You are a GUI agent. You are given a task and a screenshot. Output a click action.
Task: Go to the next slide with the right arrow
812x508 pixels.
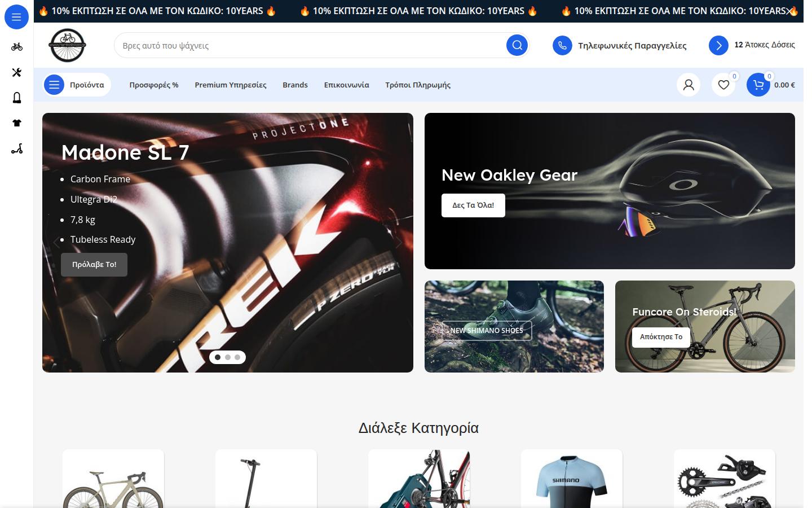[399, 243]
